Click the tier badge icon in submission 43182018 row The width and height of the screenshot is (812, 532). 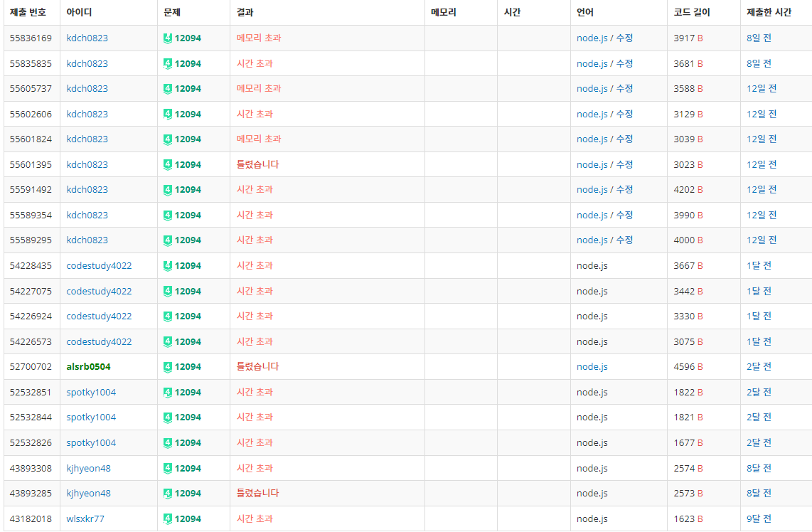tap(167, 518)
